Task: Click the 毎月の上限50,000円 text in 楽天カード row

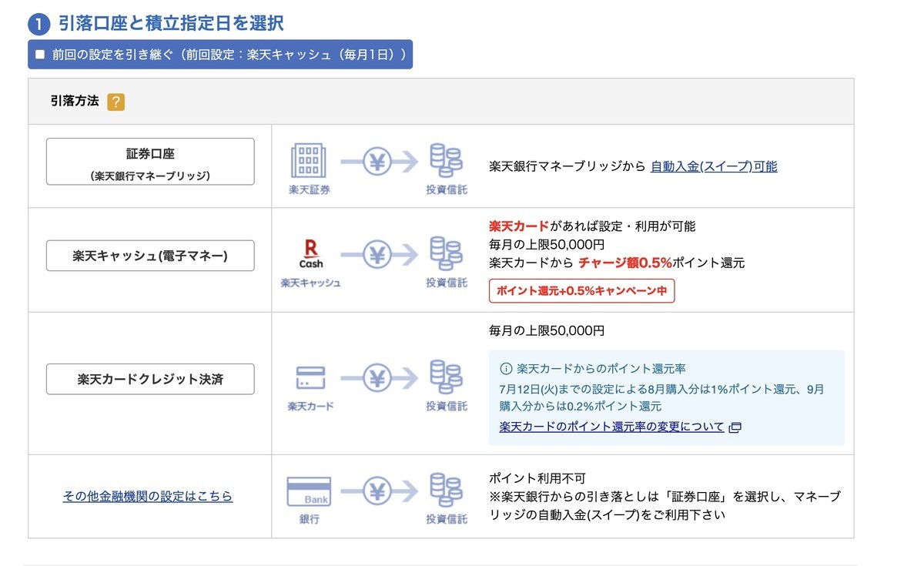Action: [x=547, y=330]
